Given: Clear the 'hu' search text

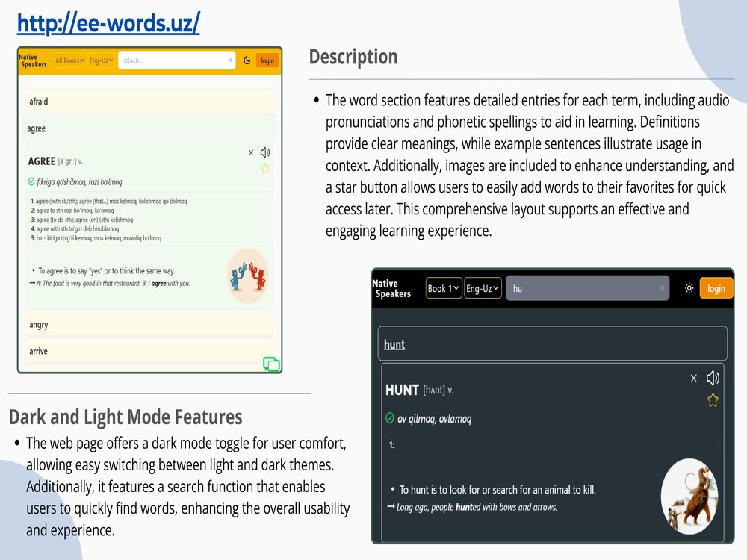Looking at the screenshot, I should coord(662,288).
